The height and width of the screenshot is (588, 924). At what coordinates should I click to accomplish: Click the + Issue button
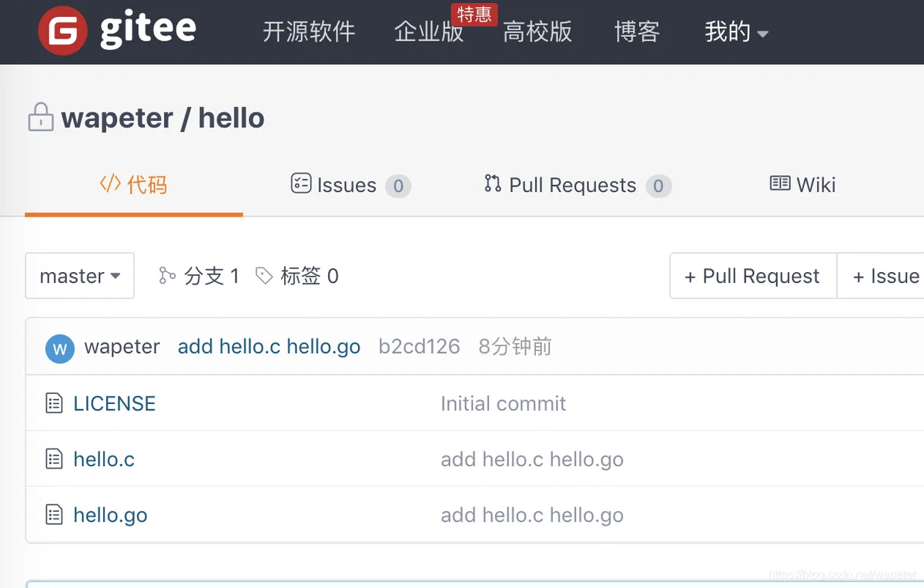(x=881, y=276)
